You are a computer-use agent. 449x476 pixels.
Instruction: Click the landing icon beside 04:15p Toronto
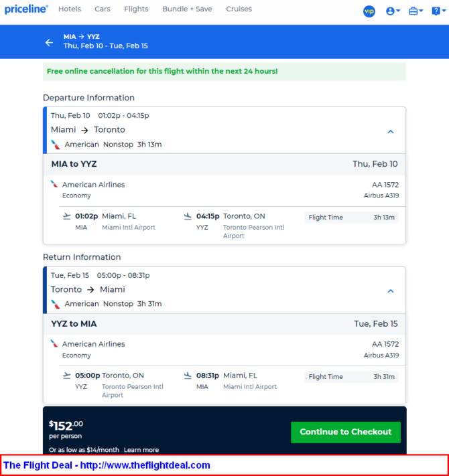click(188, 216)
